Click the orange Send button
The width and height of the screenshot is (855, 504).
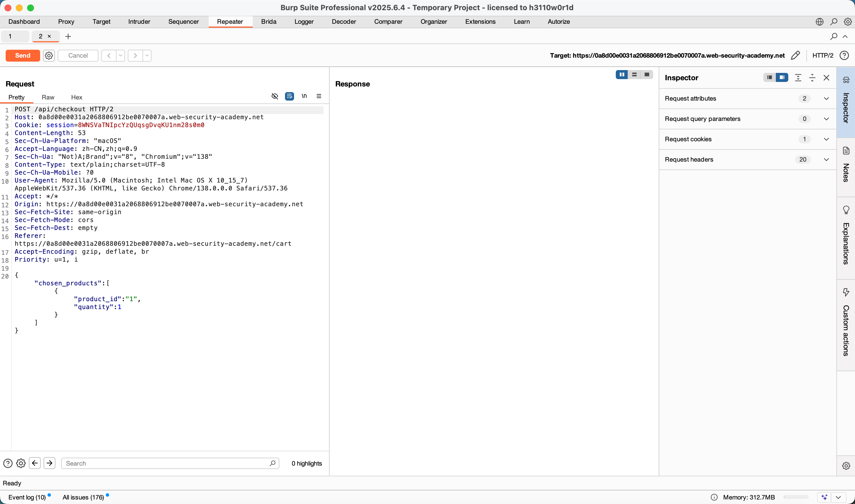23,55
